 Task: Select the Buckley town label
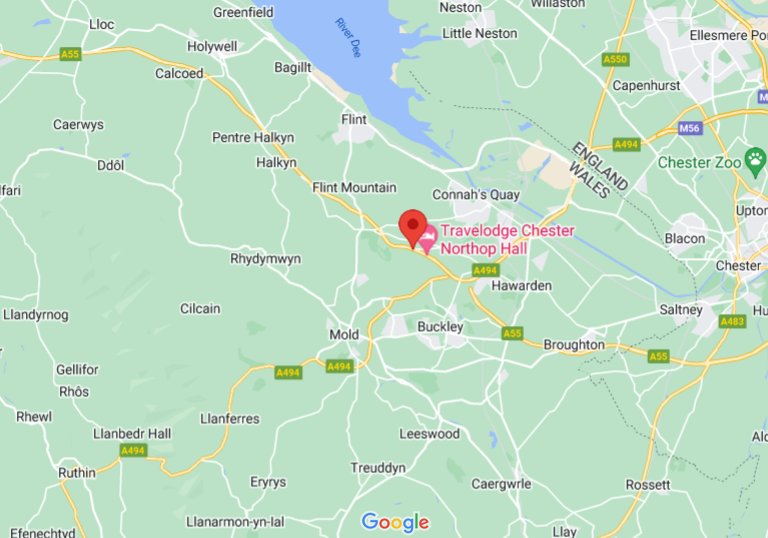pos(440,327)
